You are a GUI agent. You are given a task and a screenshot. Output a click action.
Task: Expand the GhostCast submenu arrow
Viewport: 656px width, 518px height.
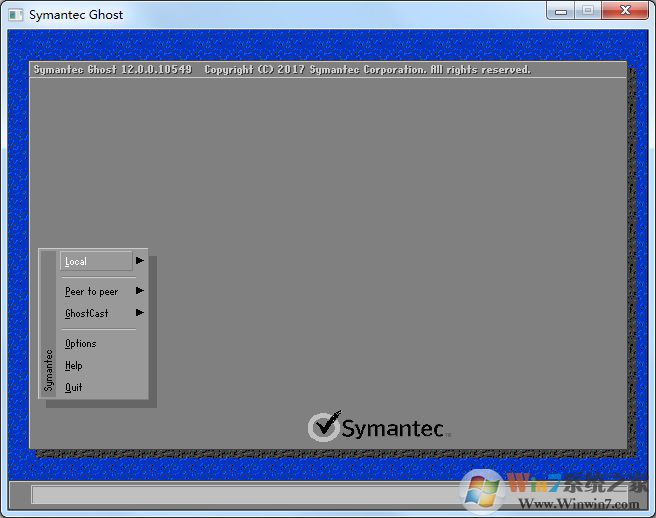point(140,313)
